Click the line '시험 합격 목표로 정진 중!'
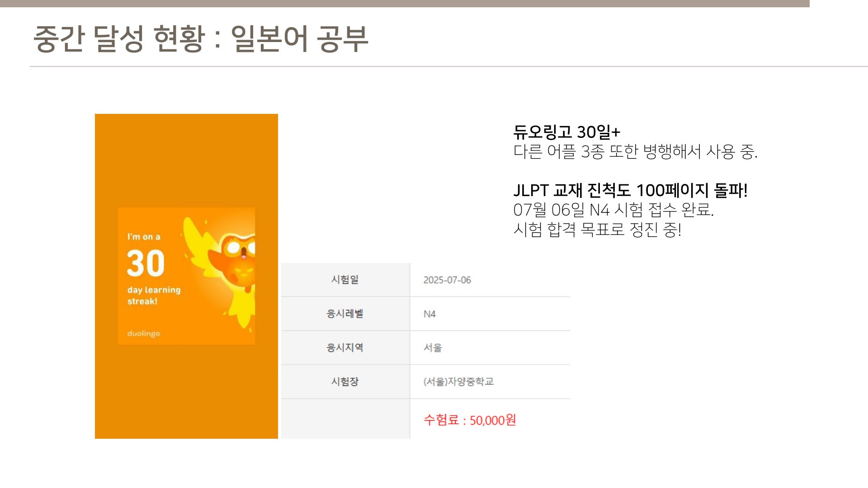 click(597, 230)
